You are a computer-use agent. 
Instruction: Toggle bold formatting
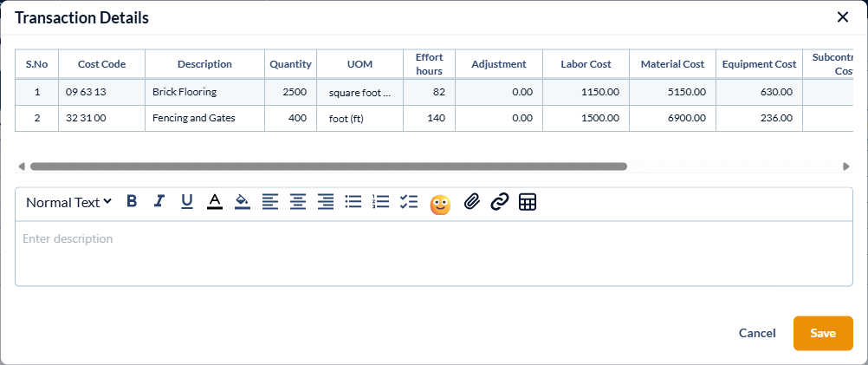tap(132, 202)
